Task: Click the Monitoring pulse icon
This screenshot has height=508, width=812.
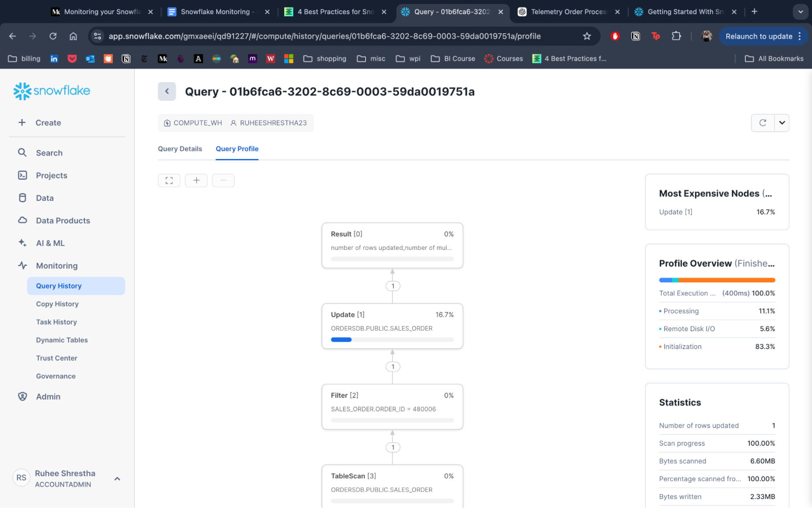Action: coord(22,265)
